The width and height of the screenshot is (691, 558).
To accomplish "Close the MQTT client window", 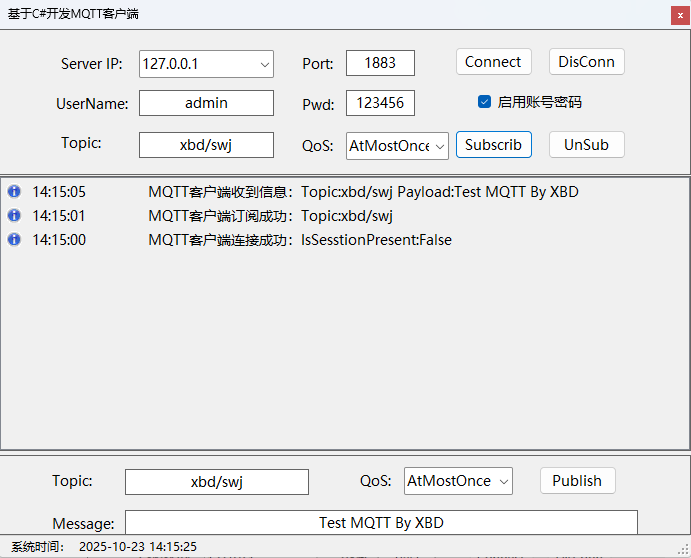I will pyautogui.click(x=680, y=15).
